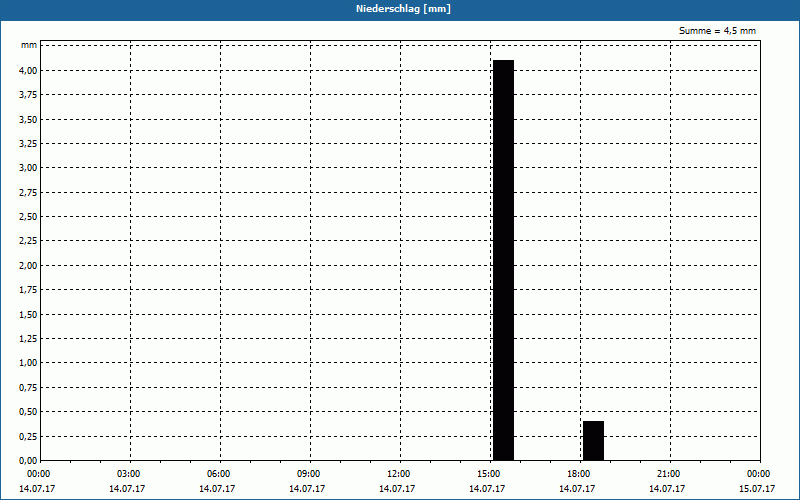Click the 15:00 time label
This screenshot has height=500, width=800.
point(489,474)
